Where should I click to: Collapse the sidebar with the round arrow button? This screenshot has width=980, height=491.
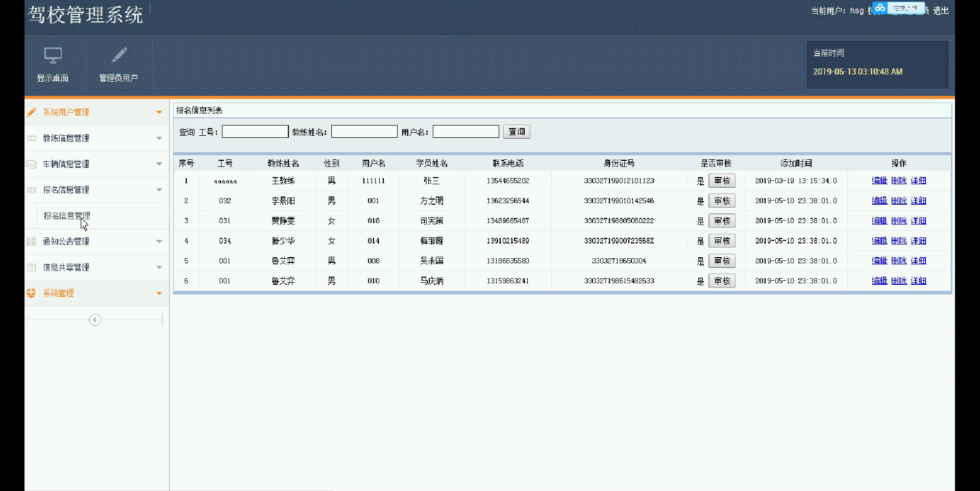point(95,320)
